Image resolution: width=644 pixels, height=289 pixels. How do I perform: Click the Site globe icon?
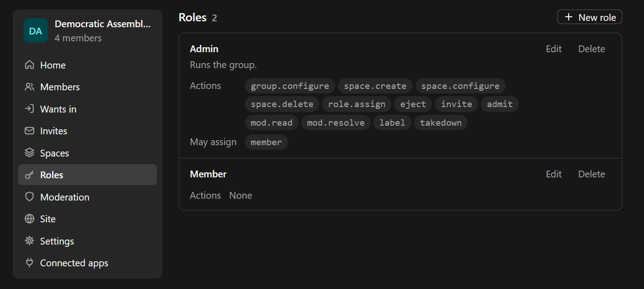pyautogui.click(x=29, y=219)
